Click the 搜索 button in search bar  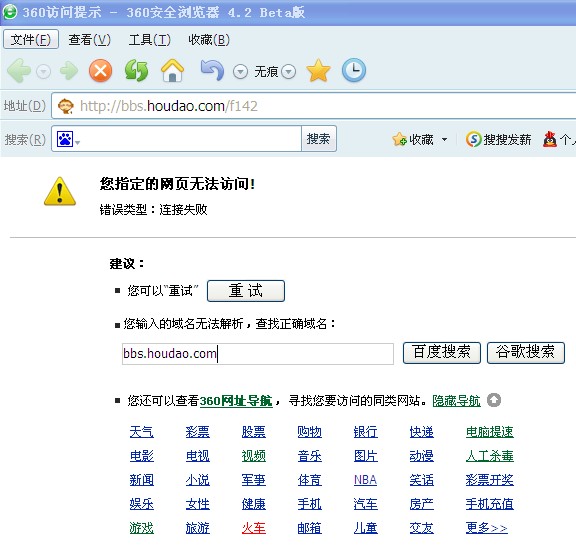(x=318, y=138)
